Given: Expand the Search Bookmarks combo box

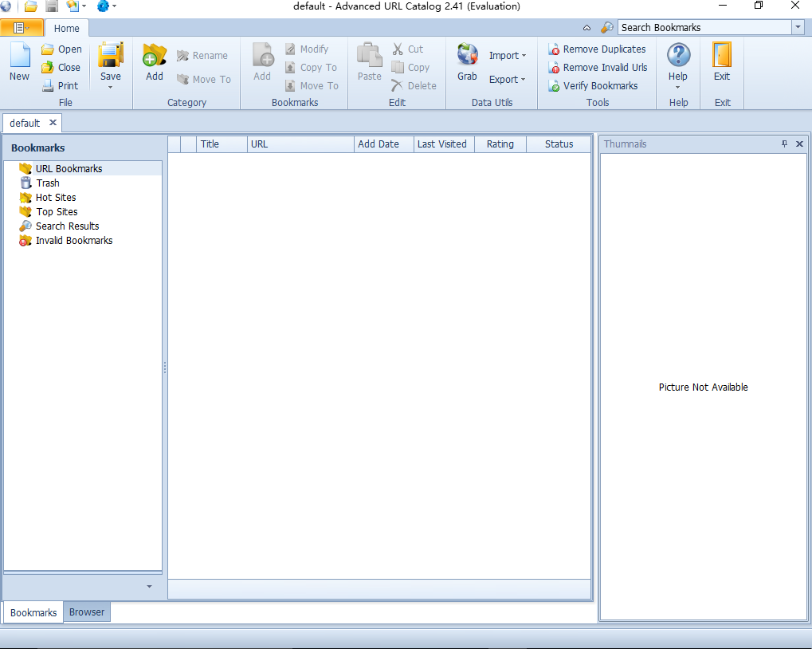Looking at the screenshot, I should 798,27.
